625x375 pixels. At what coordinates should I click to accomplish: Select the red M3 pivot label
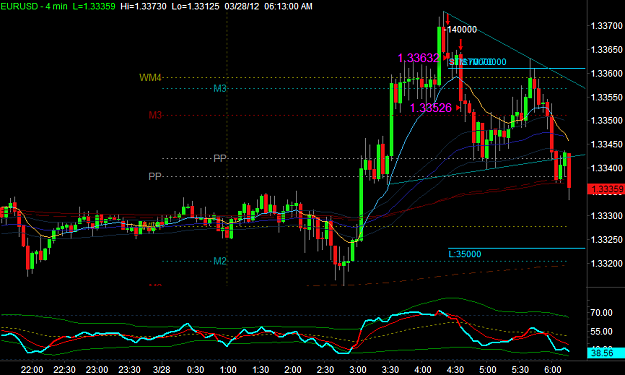[x=155, y=115]
